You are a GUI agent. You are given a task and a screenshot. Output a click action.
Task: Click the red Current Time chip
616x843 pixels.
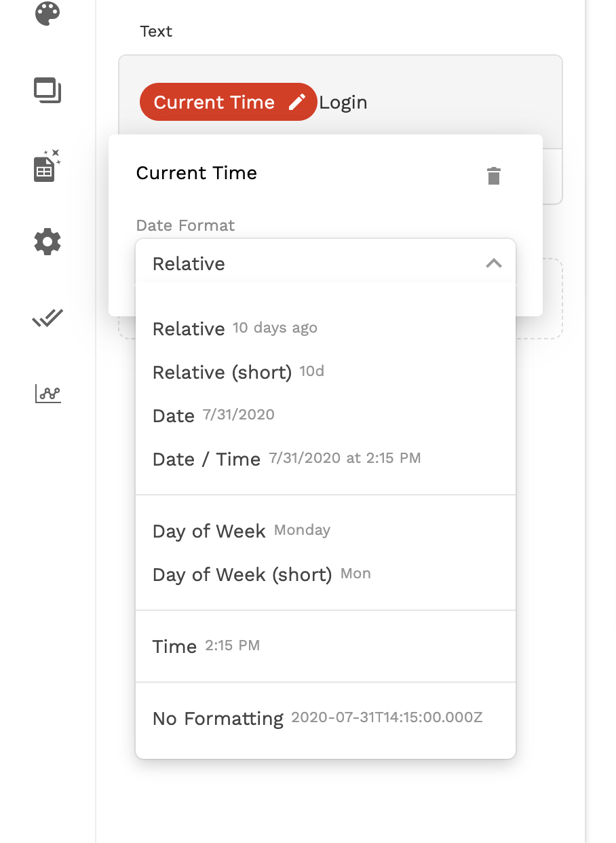pos(213,102)
